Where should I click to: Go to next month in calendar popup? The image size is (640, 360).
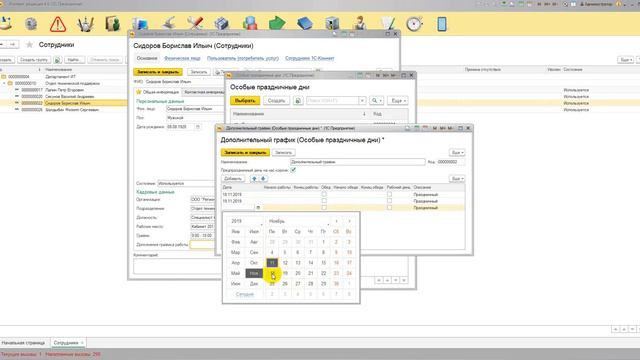349,221
